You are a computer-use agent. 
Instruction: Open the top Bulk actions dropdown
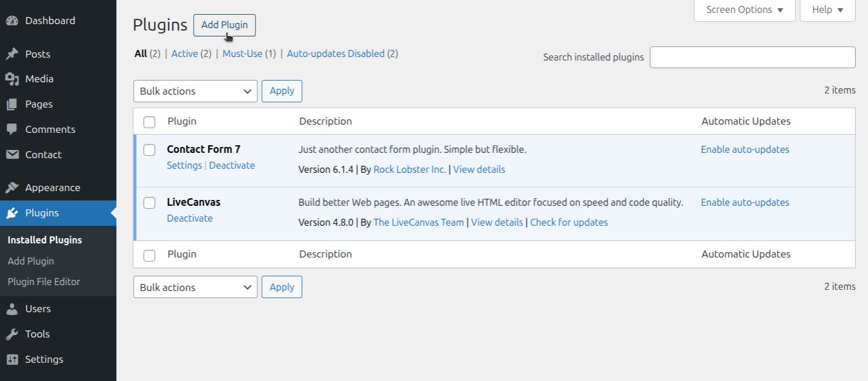(x=195, y=91)
